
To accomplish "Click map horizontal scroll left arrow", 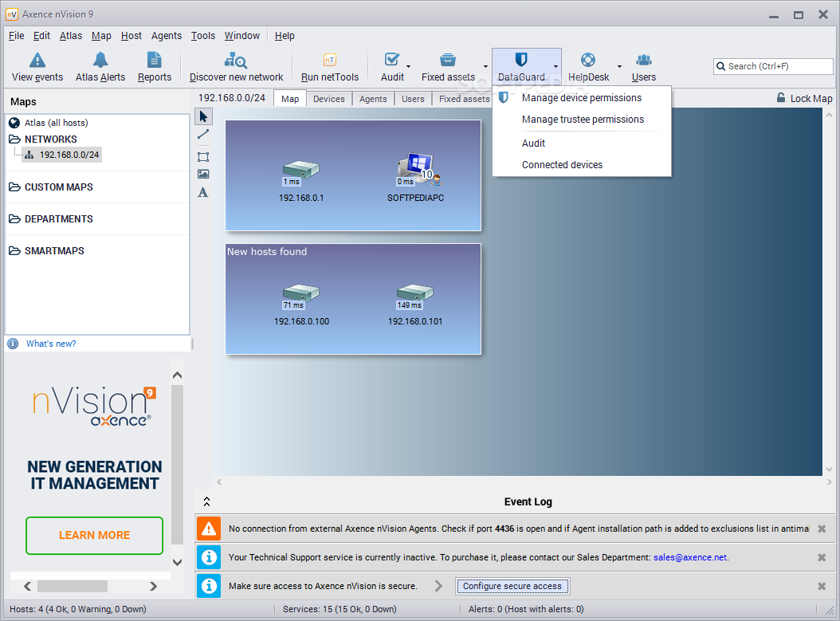I will tap(219, 481).
